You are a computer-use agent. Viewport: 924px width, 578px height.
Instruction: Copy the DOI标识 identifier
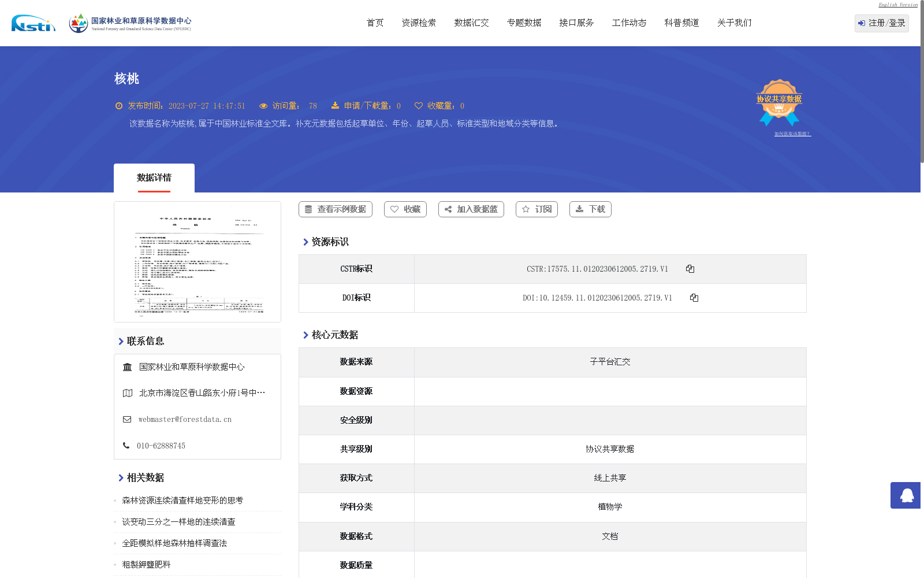(694, 298)
